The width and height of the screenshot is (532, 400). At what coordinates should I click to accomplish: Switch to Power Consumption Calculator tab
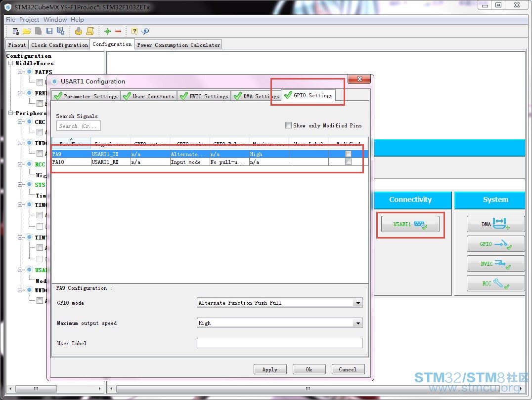(178, 45)
